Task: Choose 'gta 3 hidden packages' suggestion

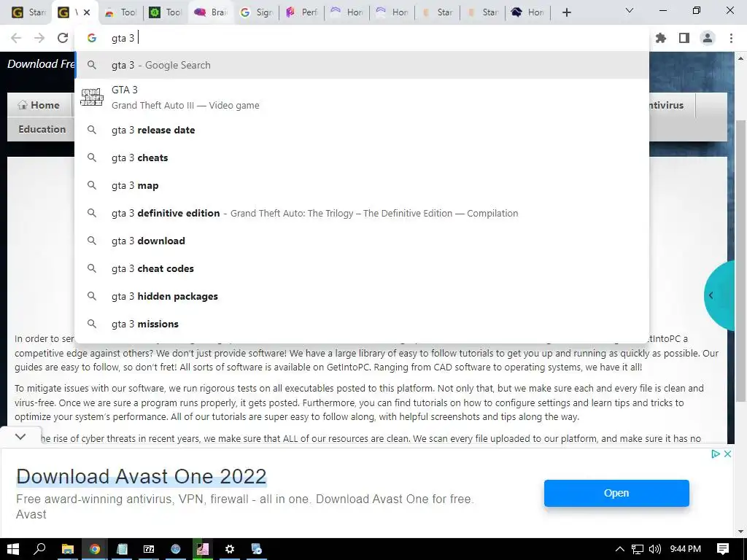Action: [x=362, y=296]
